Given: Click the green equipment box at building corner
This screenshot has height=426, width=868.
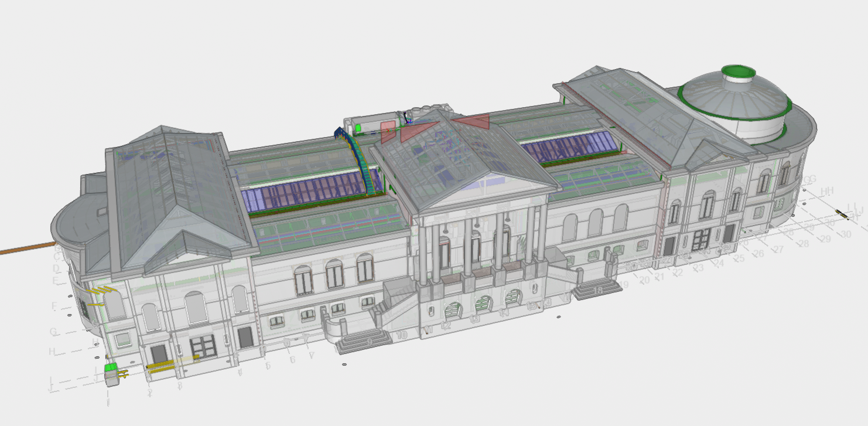Looking at the screenshot, I should [x=111, y=369].
